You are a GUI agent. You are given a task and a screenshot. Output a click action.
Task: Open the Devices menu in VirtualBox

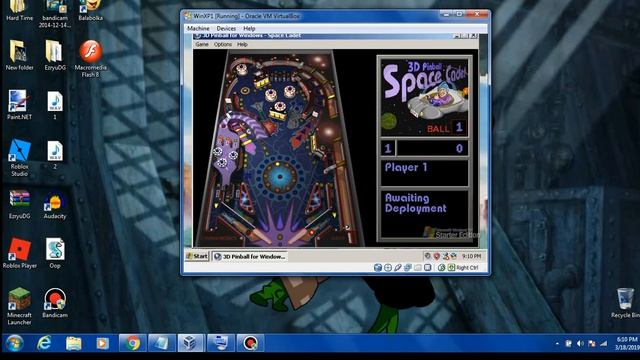226,29
